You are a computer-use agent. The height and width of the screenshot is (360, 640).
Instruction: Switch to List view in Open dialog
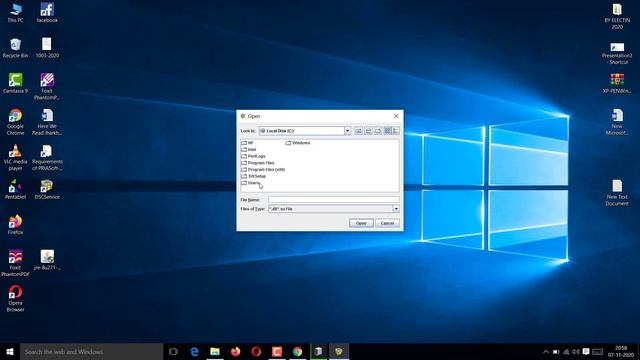[x=387, y=131]
